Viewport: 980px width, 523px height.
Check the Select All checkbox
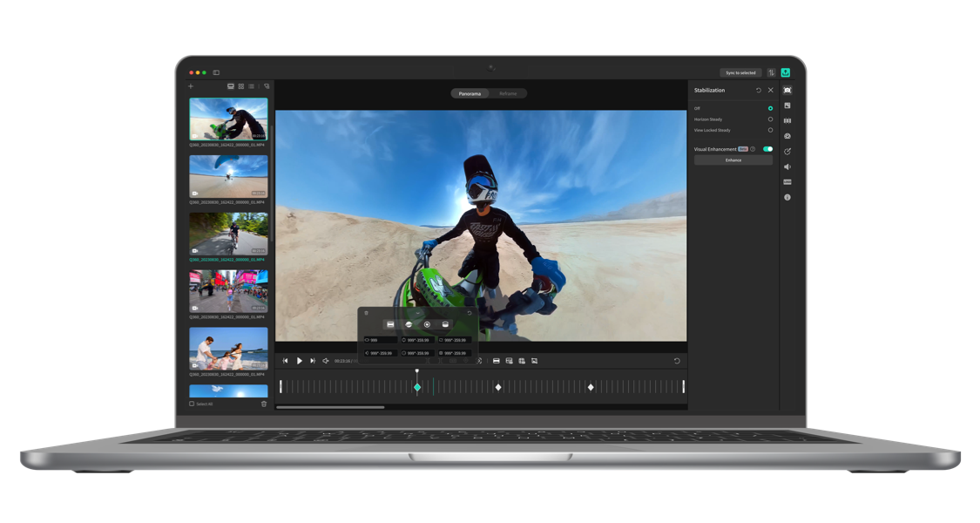[193, 404]
